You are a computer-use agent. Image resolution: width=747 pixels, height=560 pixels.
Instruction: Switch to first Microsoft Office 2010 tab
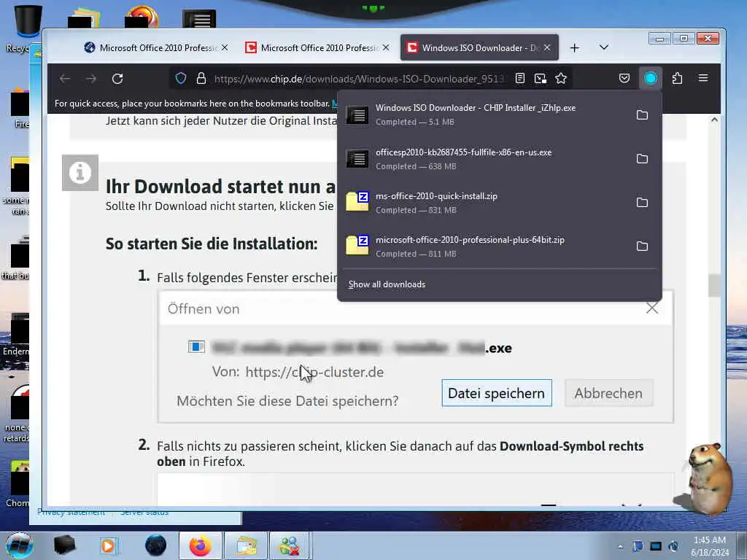pos(156,47)
